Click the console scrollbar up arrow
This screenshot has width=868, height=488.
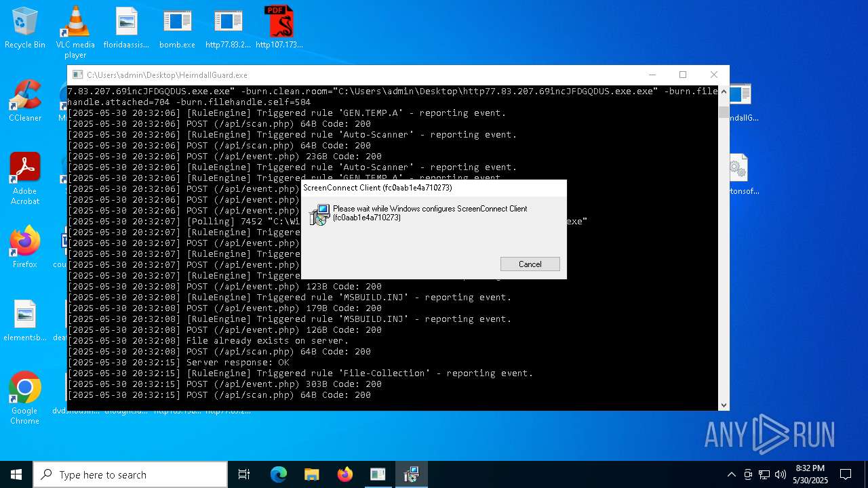point(724,91)
